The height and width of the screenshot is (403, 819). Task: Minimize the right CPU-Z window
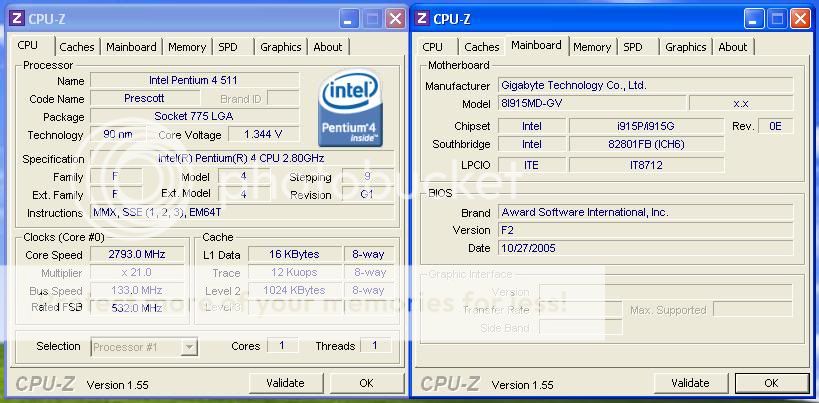[754, 19]
